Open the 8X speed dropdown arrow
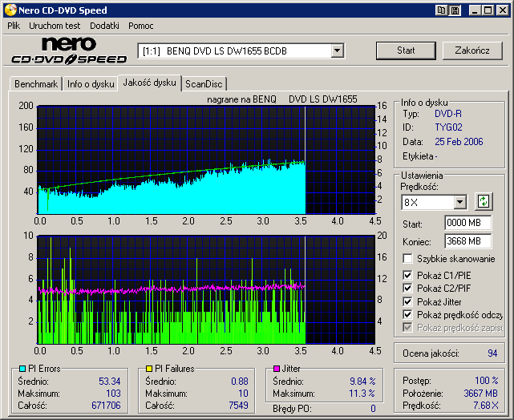This screenshot has width=514, height=420. (x=460, y=202)
